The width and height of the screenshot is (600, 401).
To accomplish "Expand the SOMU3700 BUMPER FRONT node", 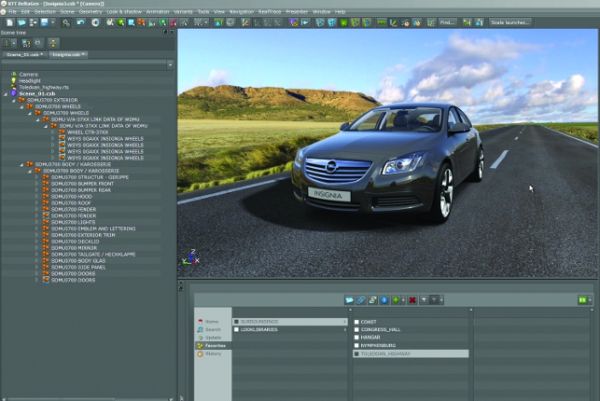I will pyautogui.click(x=37, y=184).
